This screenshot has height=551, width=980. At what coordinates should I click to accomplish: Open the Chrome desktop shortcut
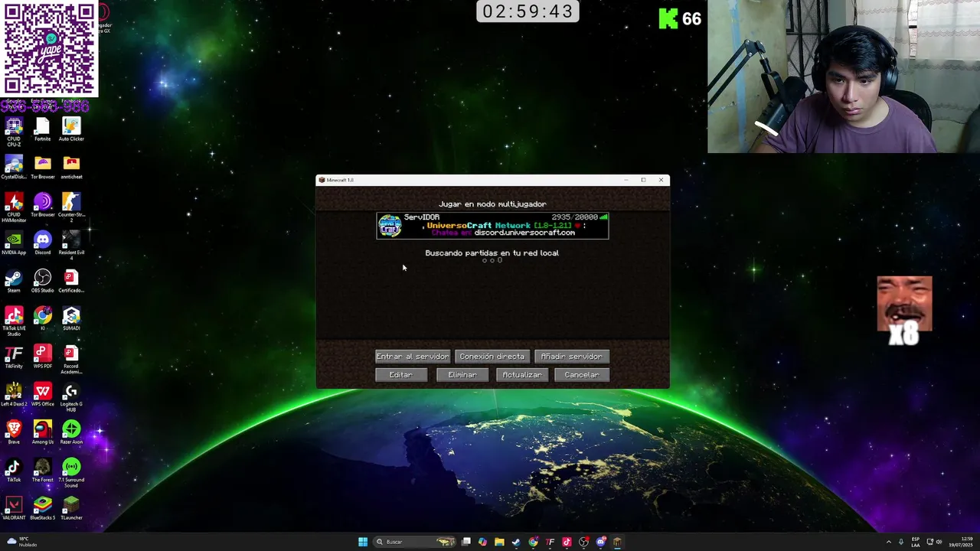43,319
